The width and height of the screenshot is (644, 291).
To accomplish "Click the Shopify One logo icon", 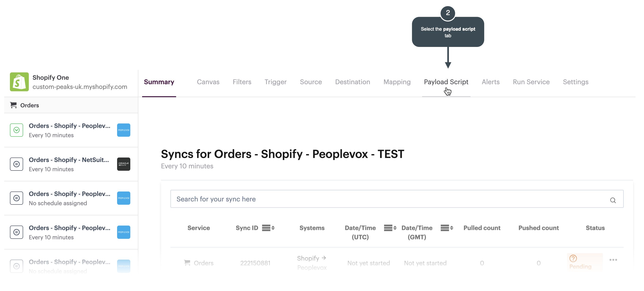I will pyautogui.click(x=19, y=82).
